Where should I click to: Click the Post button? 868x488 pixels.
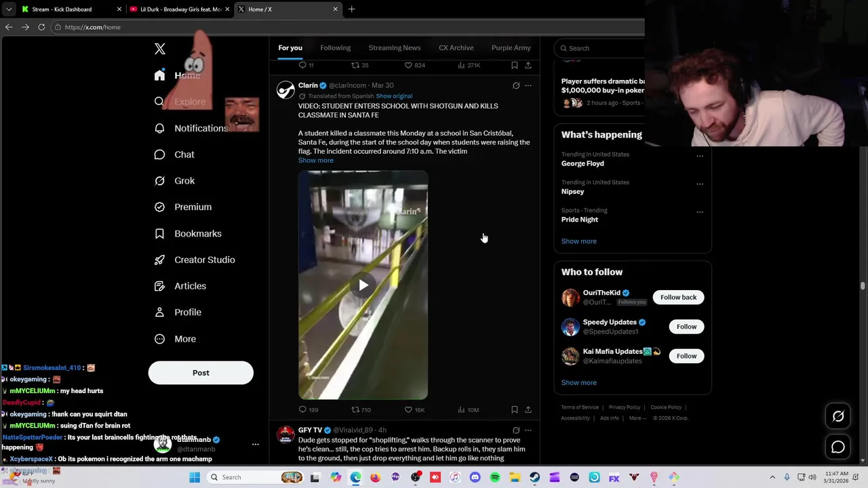(201, 373)
